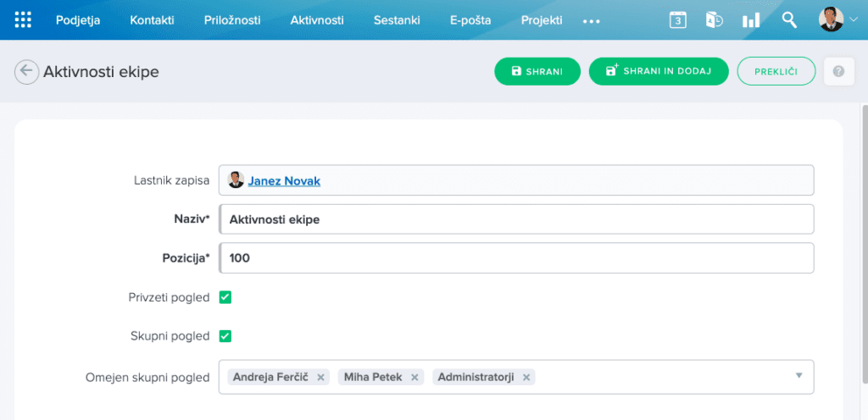Remove Andreja Ferčič tag
868x420 pixels.
[x=320, y=378]
